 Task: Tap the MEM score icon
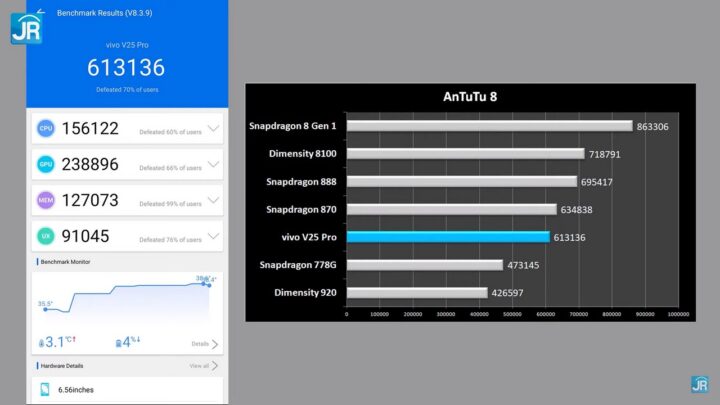click(46, 200)
